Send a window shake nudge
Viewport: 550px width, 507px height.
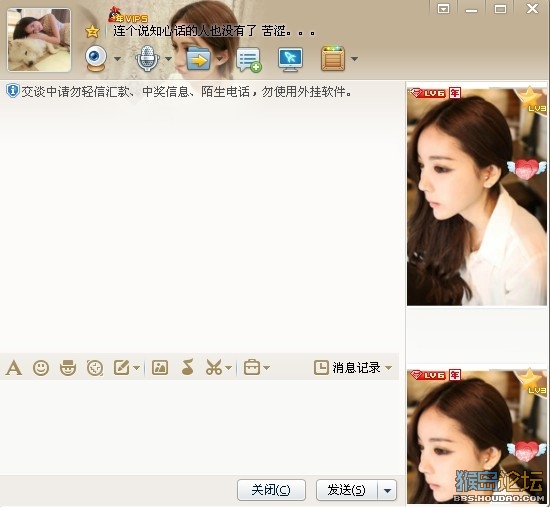(95, 368)
